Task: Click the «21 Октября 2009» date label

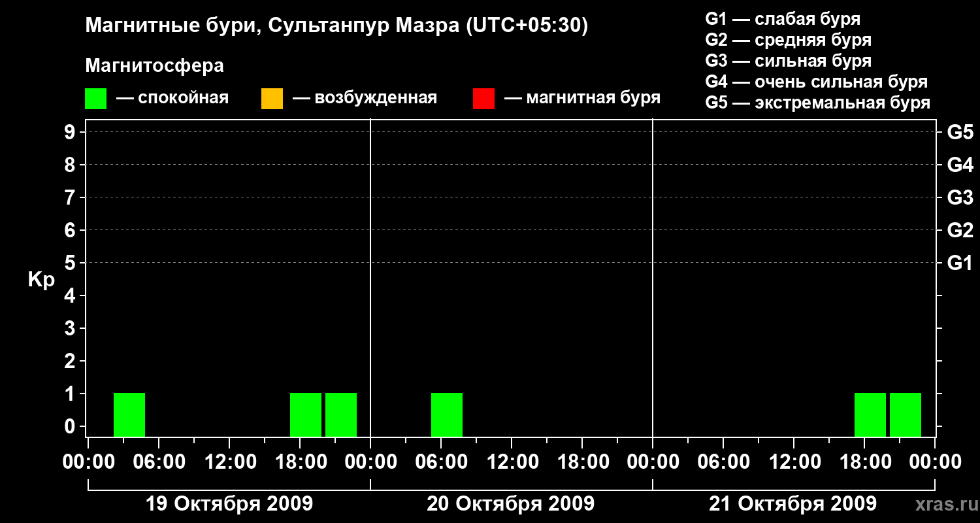Action: [x=793, y=504]
